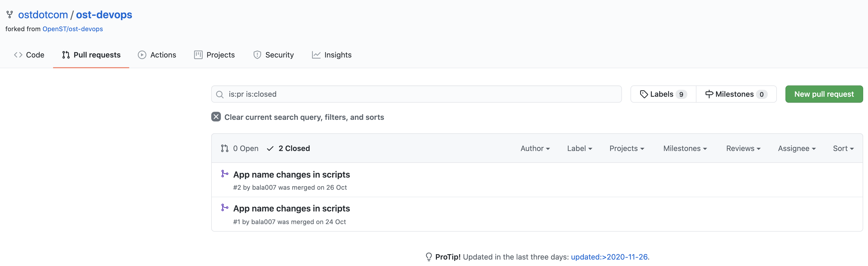Image resolution: width=868 pixels, height=266 pixels.
Task: Follow the OpenST/ost-devops fork source link
Action: point(72,29)
